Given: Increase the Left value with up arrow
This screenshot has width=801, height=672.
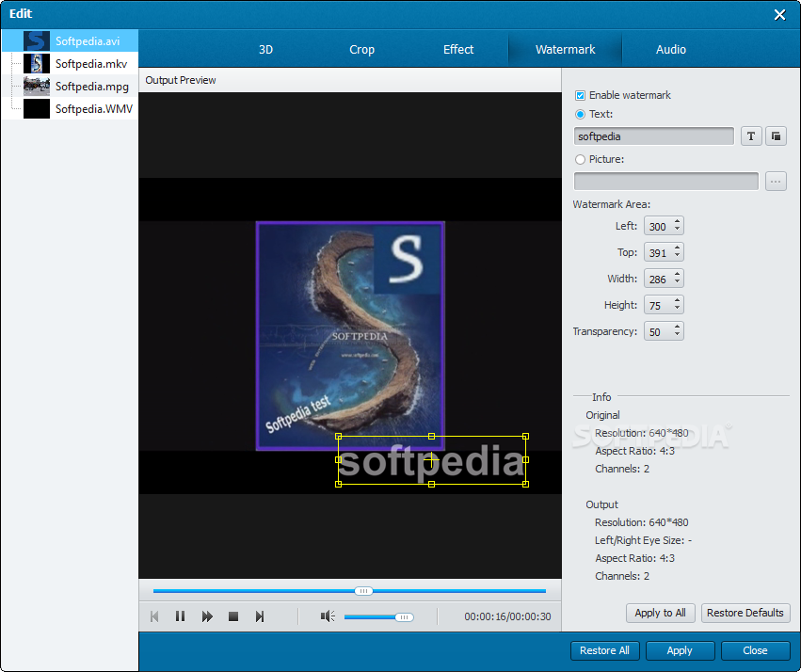Looking at the screenshot, I should [x=678, y=221].
